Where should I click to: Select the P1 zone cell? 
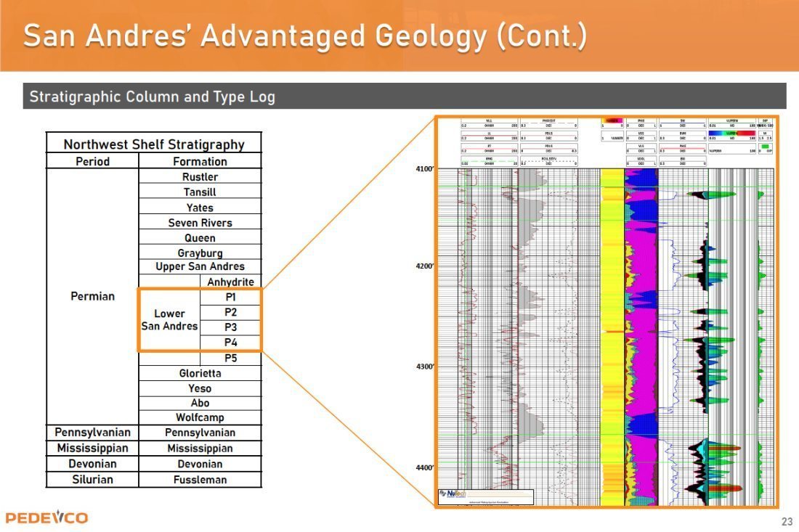point(231,297)
